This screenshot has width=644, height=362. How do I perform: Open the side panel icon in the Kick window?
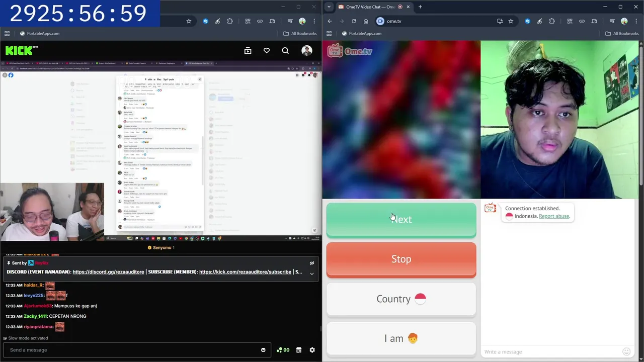pos(272,21)
